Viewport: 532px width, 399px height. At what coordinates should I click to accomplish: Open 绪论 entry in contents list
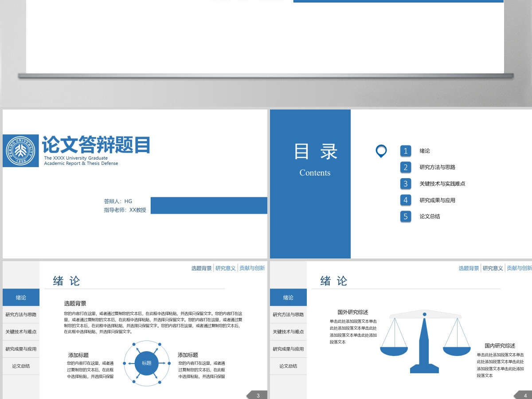coord(425,151)
